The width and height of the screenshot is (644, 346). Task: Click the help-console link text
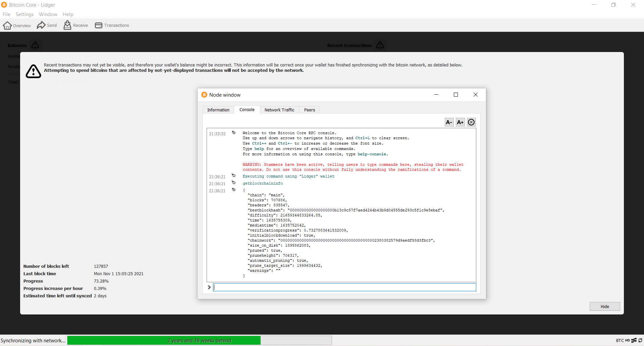(372, 154)
